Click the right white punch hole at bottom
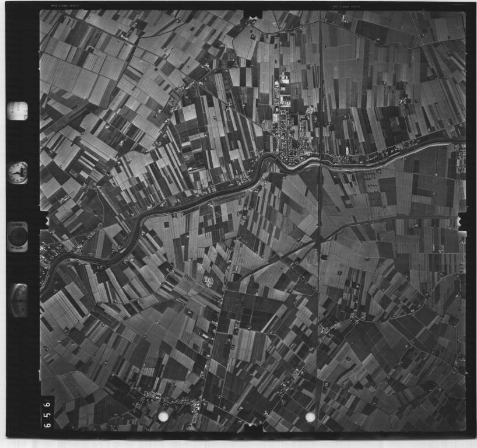 310,417
